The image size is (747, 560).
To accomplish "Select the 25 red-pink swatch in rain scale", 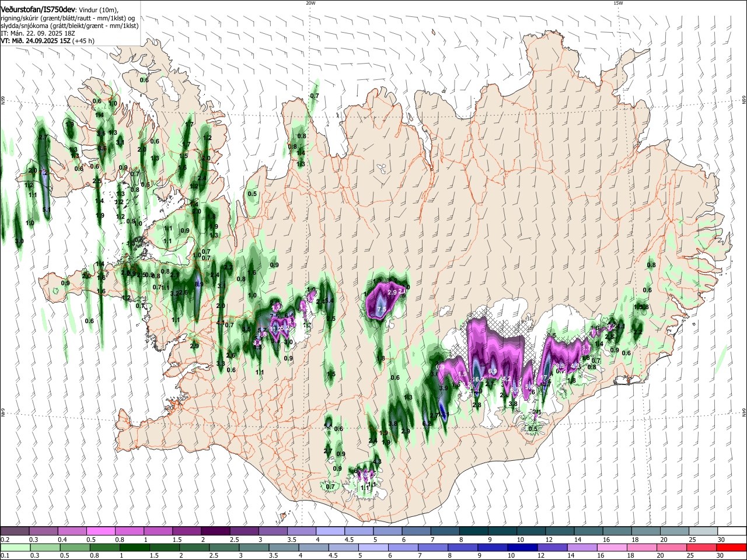I will [701, 547].
